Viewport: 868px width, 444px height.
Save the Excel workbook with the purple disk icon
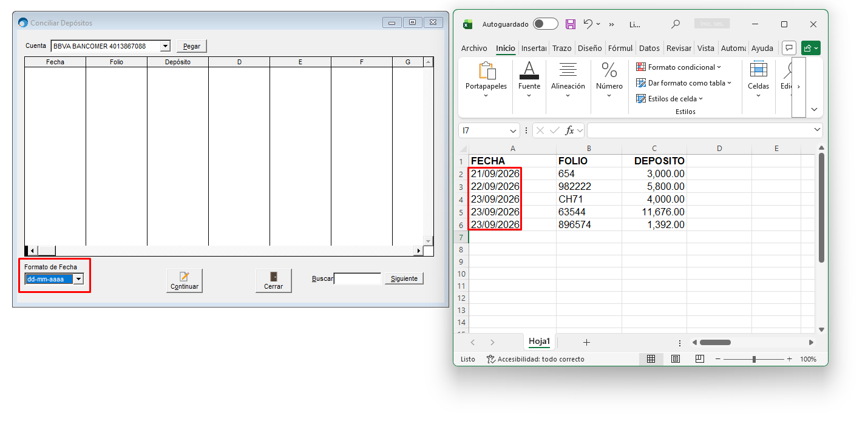tap(570, 24)
